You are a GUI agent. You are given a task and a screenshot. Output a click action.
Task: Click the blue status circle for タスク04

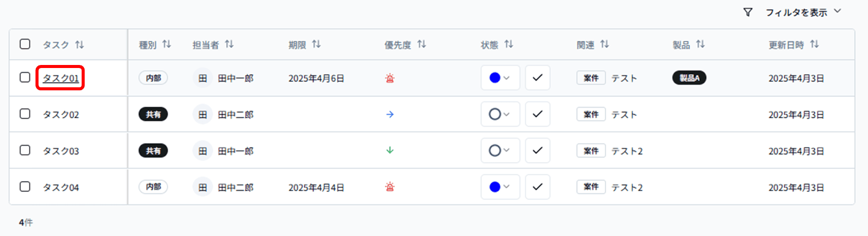pyautogui.click(x=495, y=187)
